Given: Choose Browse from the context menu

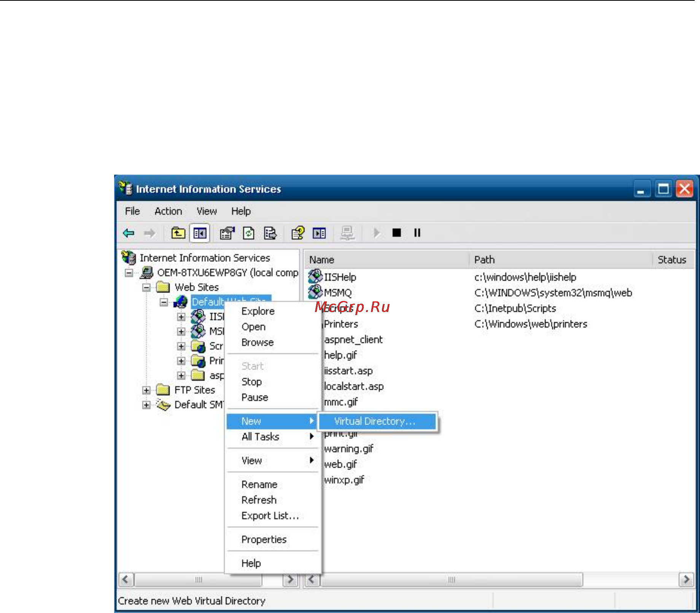Looking at the screenshot, I should pyautogui.click(x=272, y=342).
